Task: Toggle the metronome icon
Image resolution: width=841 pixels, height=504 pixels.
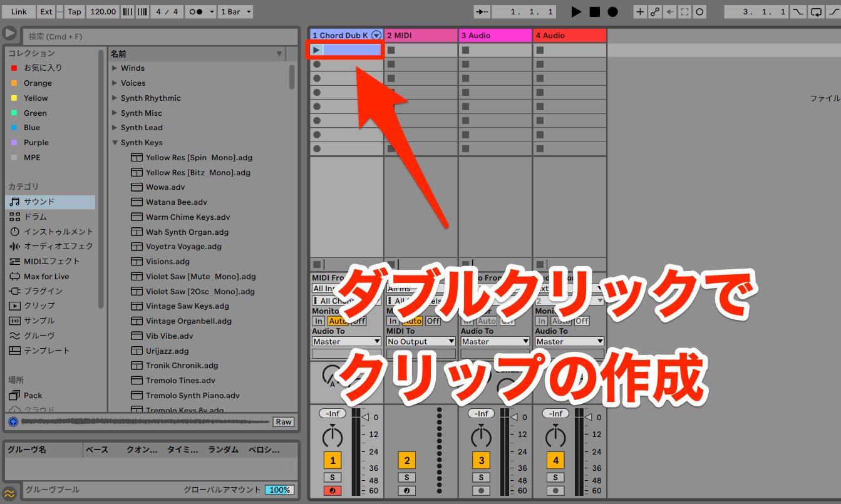Action: click(196, 12)
